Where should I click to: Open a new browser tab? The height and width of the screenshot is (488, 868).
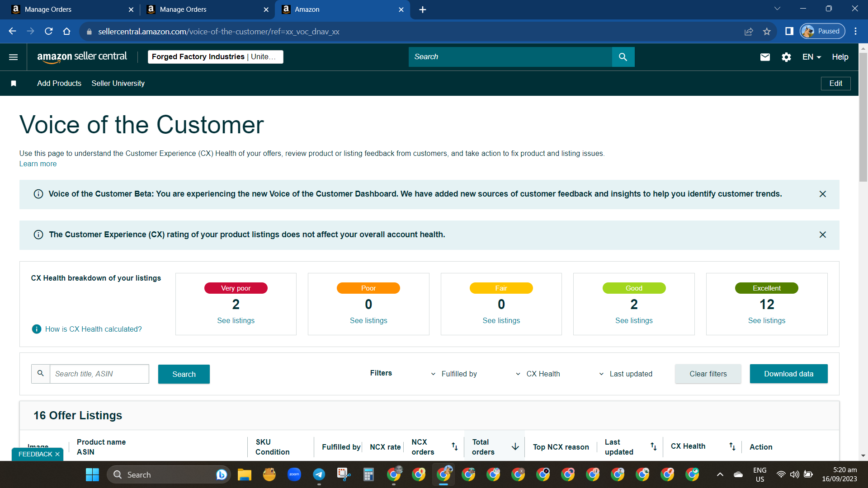[x=423, y=9]
